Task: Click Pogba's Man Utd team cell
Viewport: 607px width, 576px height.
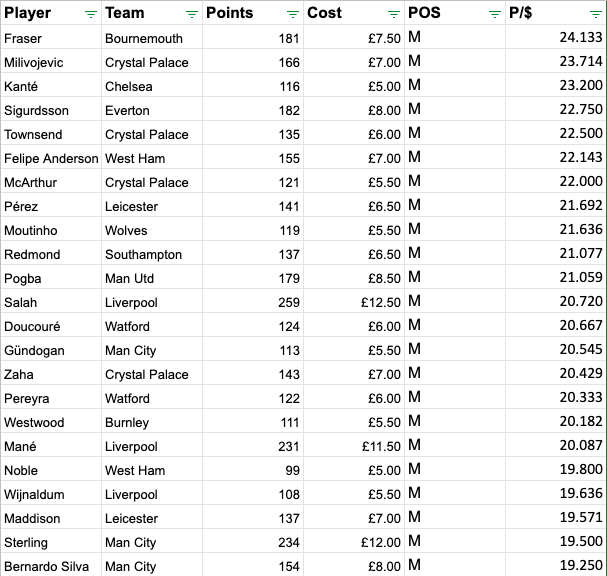Action: (152, 277)
